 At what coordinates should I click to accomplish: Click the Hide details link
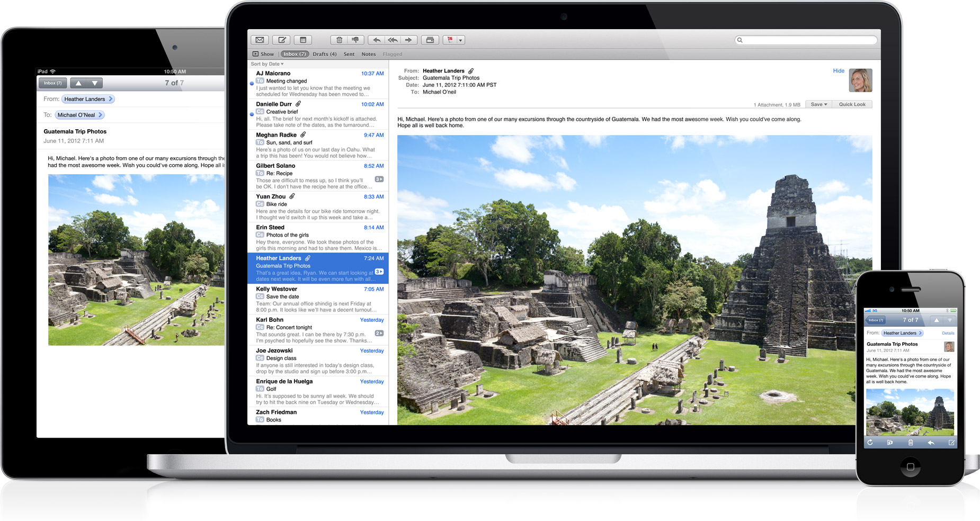[x=839, y=71]
